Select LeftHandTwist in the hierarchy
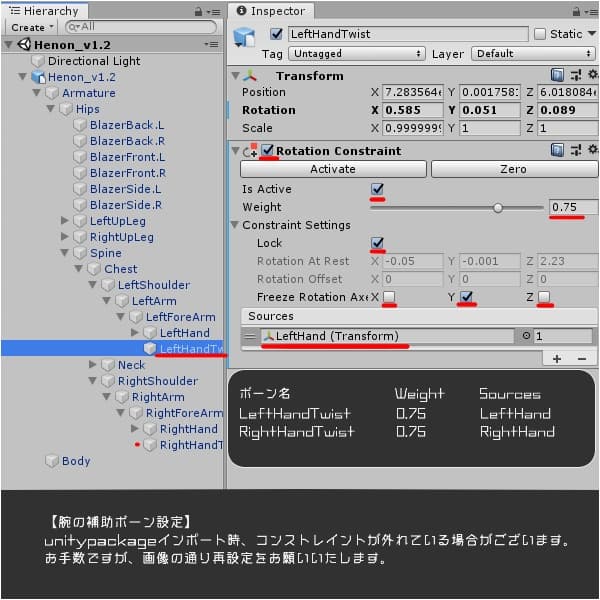 click(191, 349)
